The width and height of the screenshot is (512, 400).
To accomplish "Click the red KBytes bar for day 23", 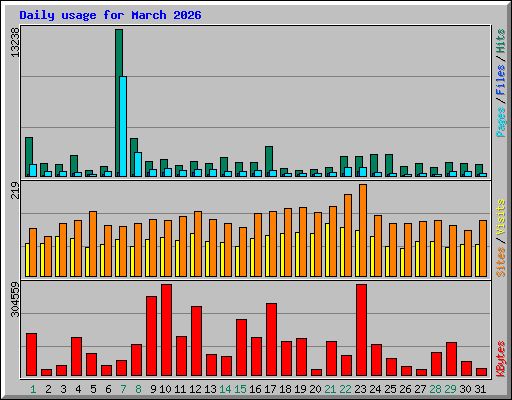I will pyautogui.click(x=361, y=330).
